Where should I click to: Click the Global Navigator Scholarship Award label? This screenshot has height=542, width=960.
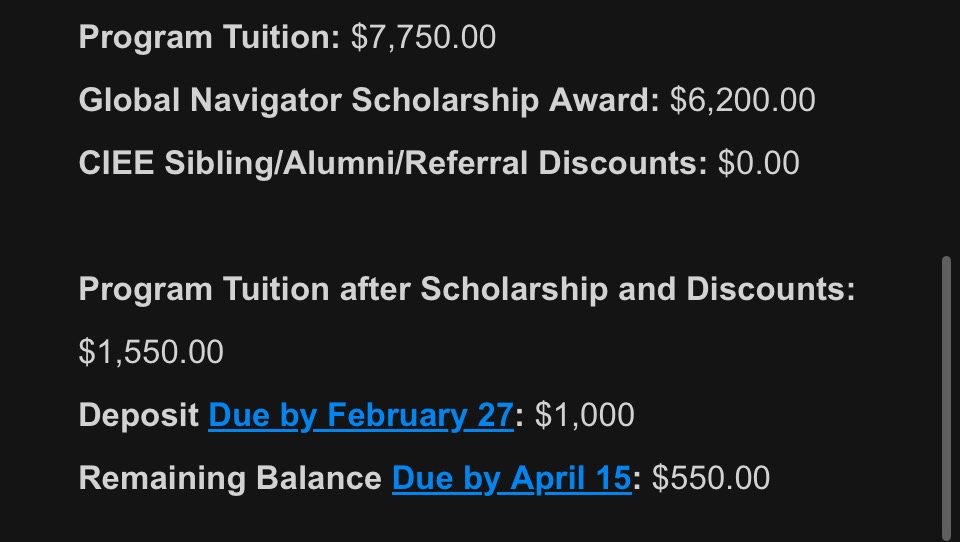click(369, 100)
